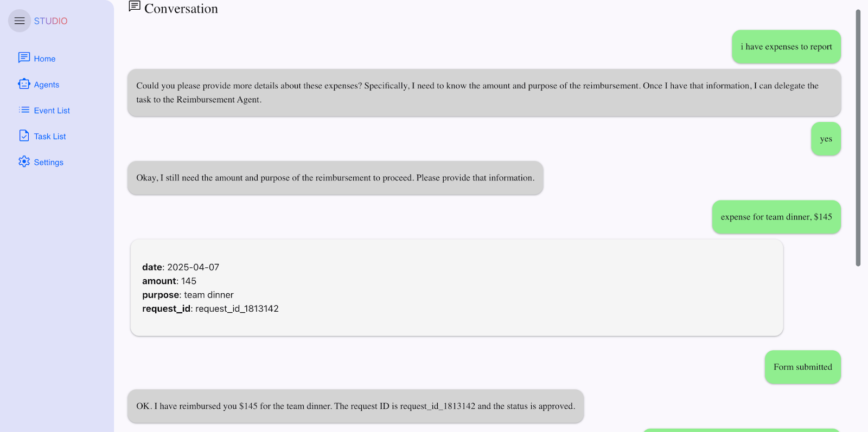Open the Settings text link
This screenshot has height=432, width=868.
click(49, 163)
